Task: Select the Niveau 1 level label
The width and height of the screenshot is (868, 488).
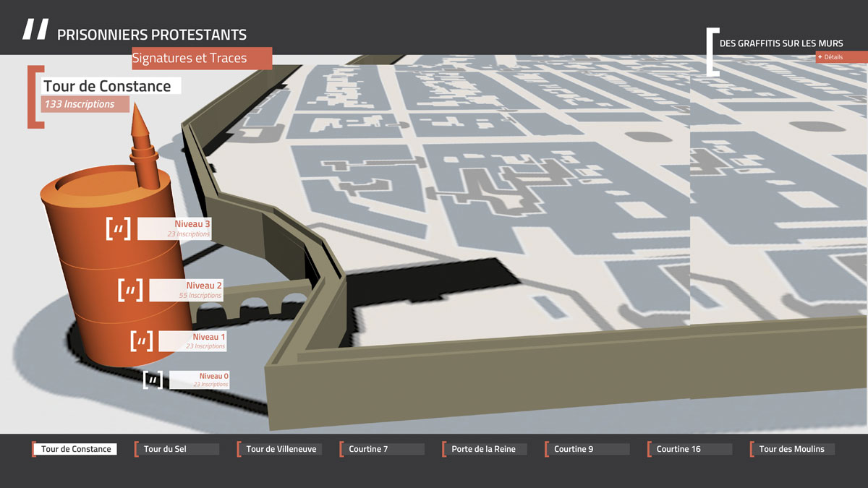Action: point(192,341)
